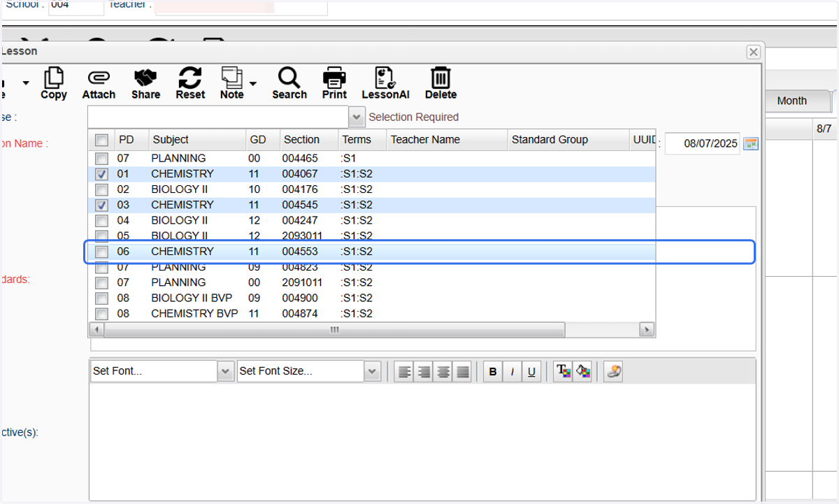
Task: Click the Copy lesson icon
Action: coord(54,83)
